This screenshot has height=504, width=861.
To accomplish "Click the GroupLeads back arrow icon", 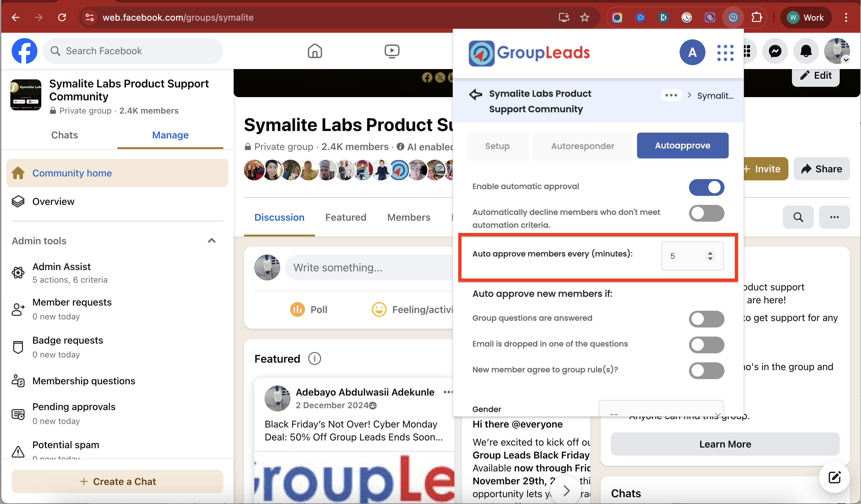I will point(475,94).
